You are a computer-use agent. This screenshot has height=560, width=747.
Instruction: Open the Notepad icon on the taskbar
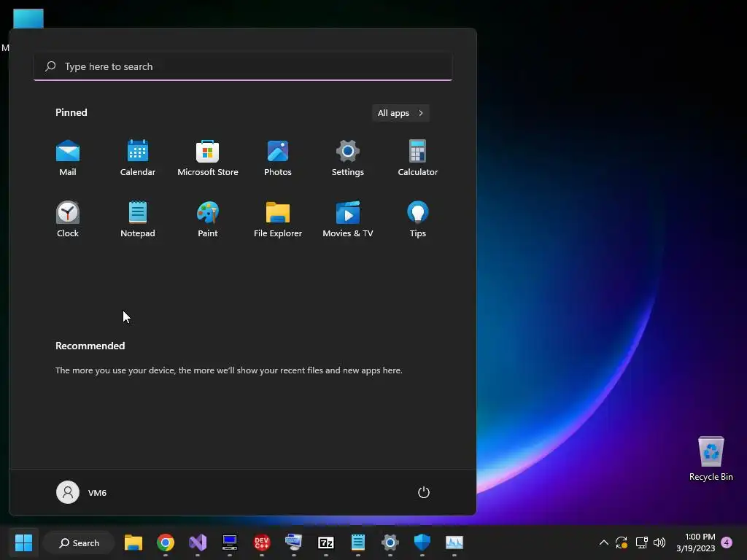357,542
